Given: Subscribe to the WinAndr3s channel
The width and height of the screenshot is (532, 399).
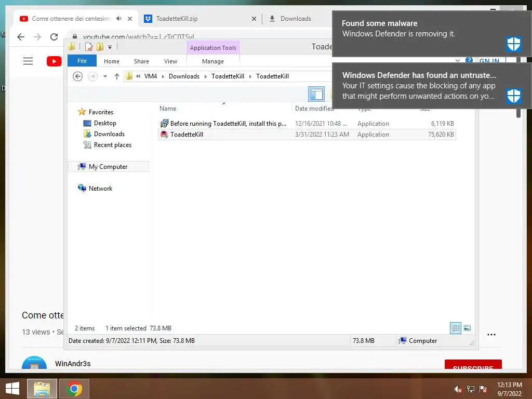Looking at the screenshot, I should pyautogui.click(x=473, y=365).
